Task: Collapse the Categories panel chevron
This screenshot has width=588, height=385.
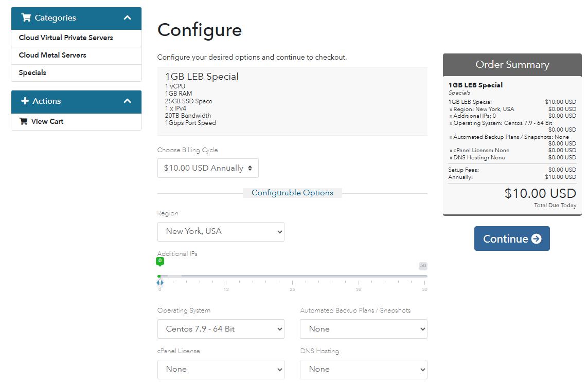Action: (128, 18)
